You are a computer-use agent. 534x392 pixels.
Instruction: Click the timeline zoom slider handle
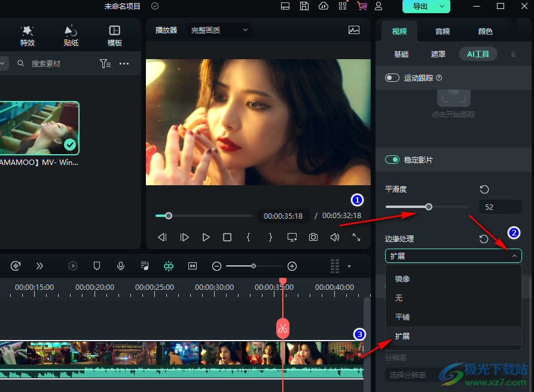254,266
